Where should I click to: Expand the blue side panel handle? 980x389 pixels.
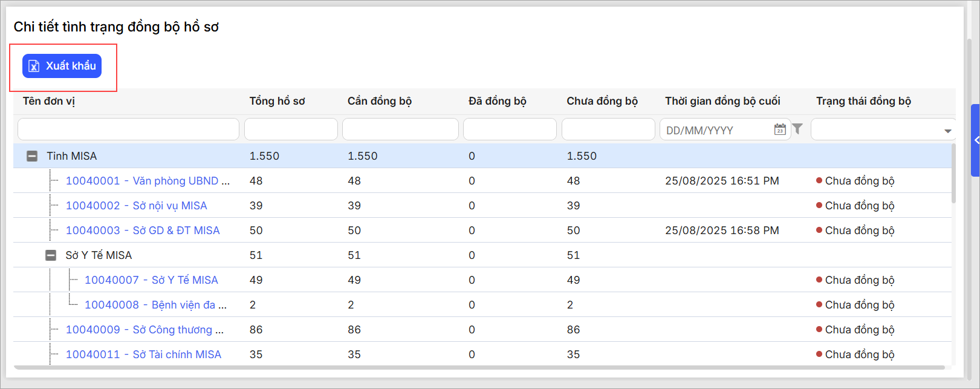[x=975, y=140]
